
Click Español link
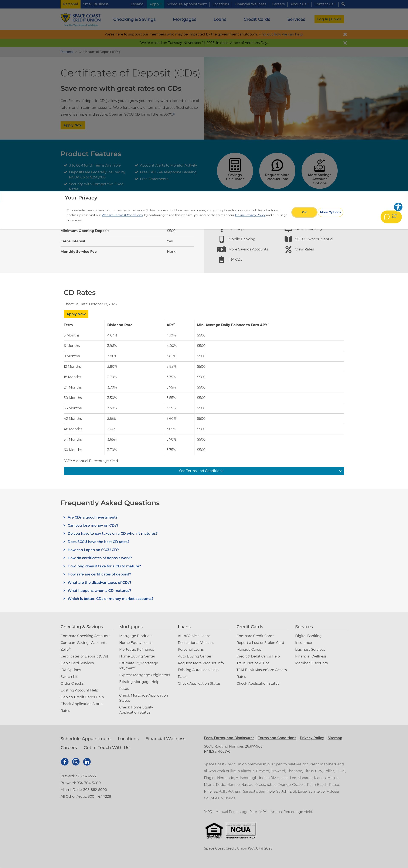click(137, 4)
